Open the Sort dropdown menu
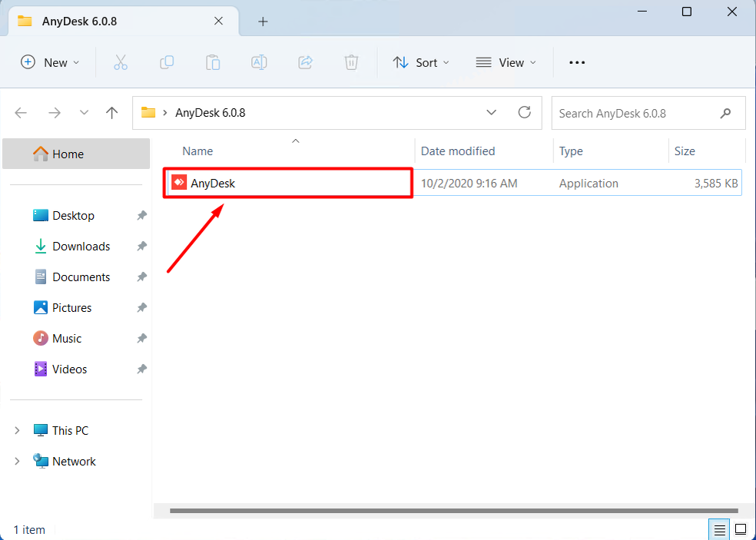 click(420, 63)
